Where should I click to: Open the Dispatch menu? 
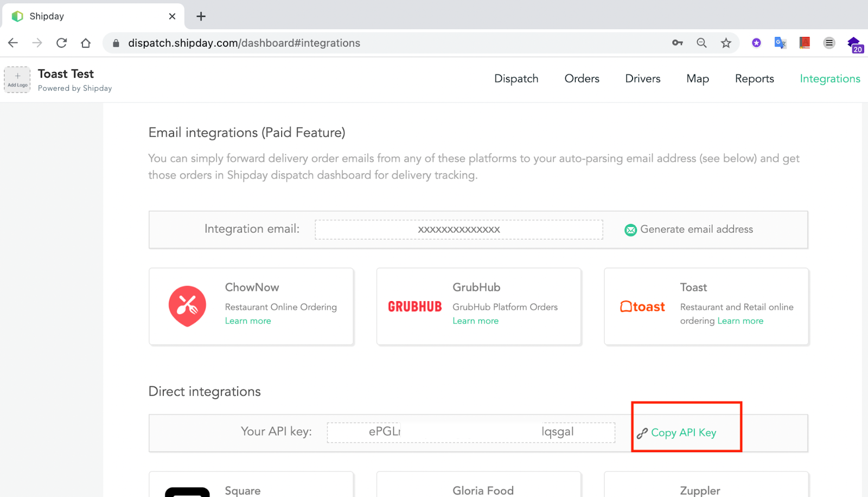(x=516, y=79)
